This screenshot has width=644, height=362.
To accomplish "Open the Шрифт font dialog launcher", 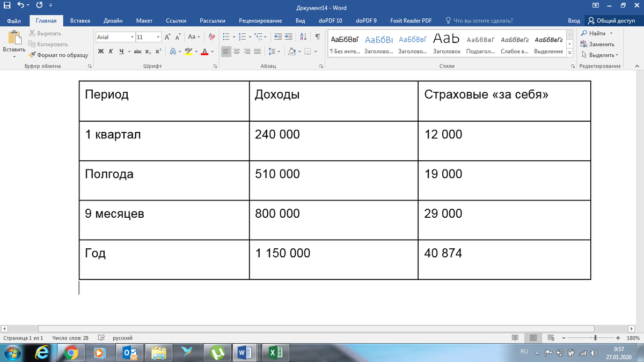I will [x=215, y=67].
